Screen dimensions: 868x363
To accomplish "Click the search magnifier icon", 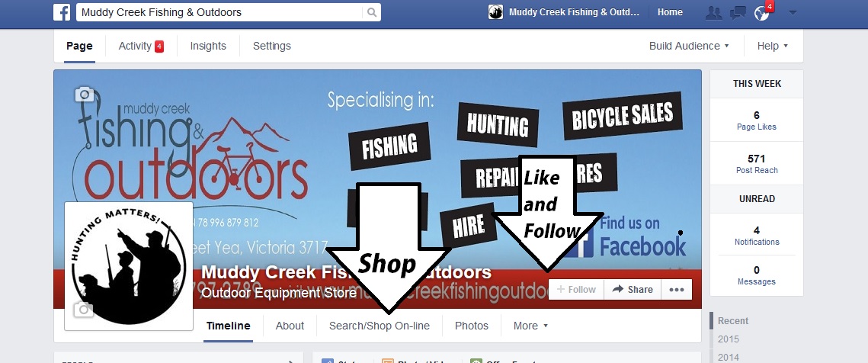I will pos(371,12).
